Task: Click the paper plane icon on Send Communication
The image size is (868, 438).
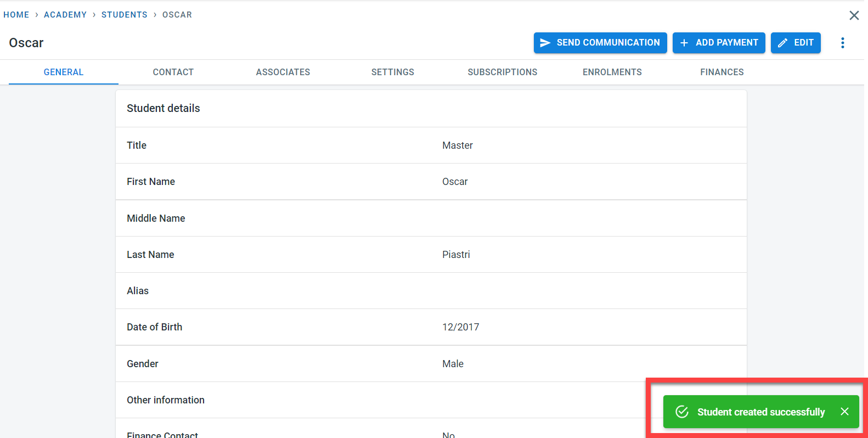Action: point(545,43)
